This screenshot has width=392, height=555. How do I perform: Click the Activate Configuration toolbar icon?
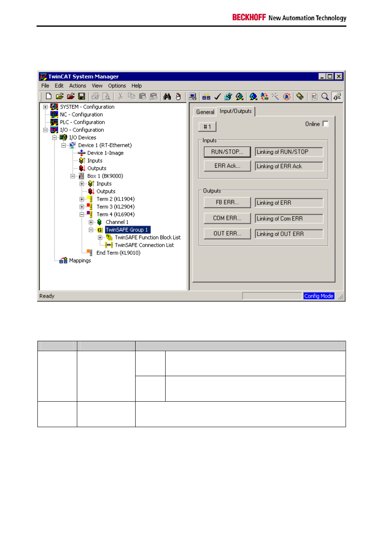(228, 97)
